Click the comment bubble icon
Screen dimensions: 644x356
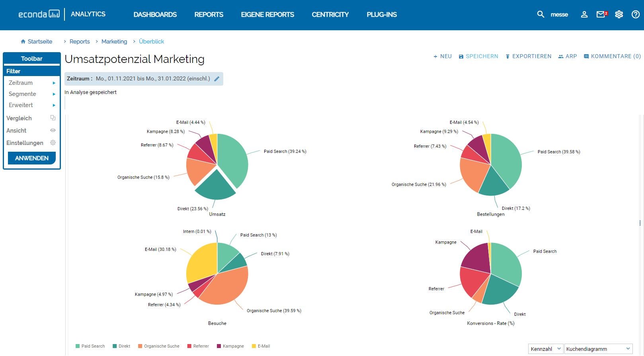point(586,57)
